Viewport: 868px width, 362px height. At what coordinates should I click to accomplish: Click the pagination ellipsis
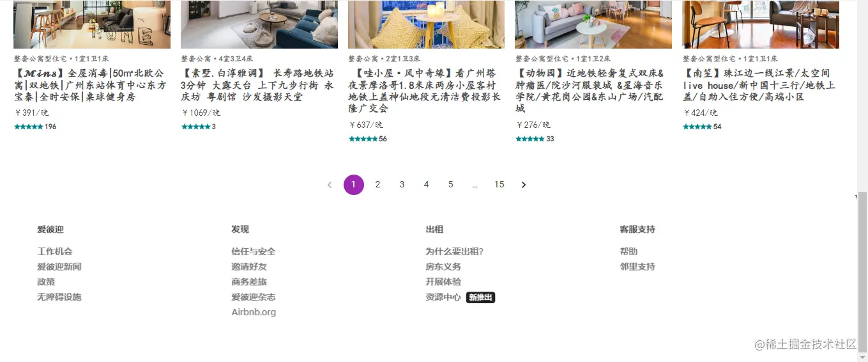coord(475,185)
